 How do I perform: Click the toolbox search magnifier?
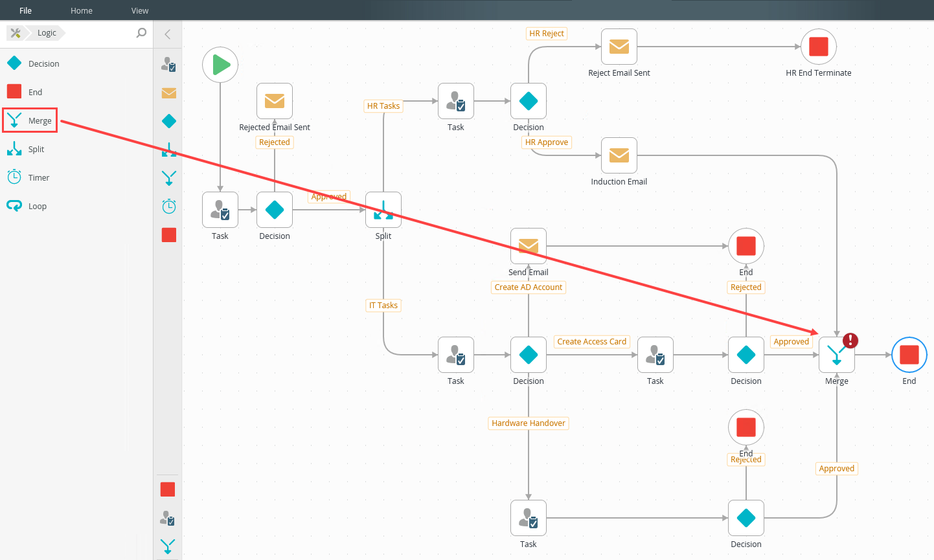click(x=141, y=33)
